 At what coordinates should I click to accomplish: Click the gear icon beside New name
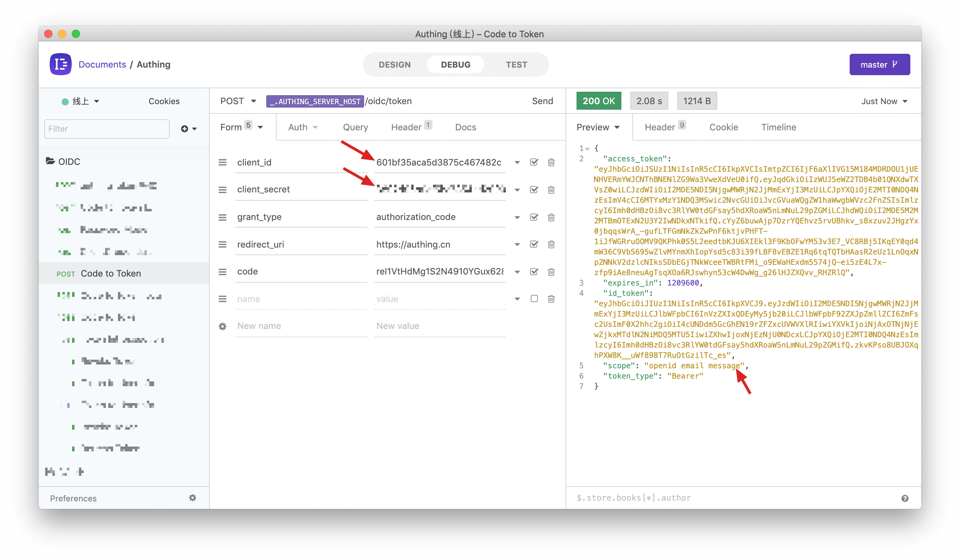(x=222, y=326)
